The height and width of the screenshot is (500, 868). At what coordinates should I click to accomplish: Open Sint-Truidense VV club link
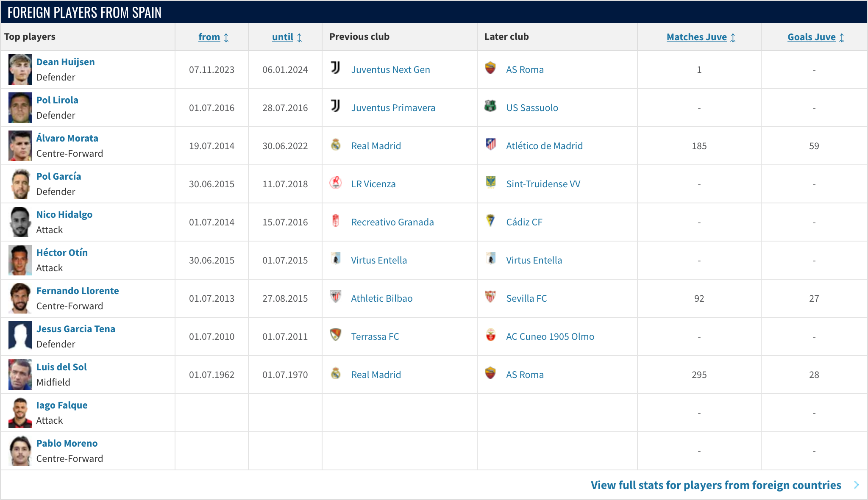tap(543, 184)
